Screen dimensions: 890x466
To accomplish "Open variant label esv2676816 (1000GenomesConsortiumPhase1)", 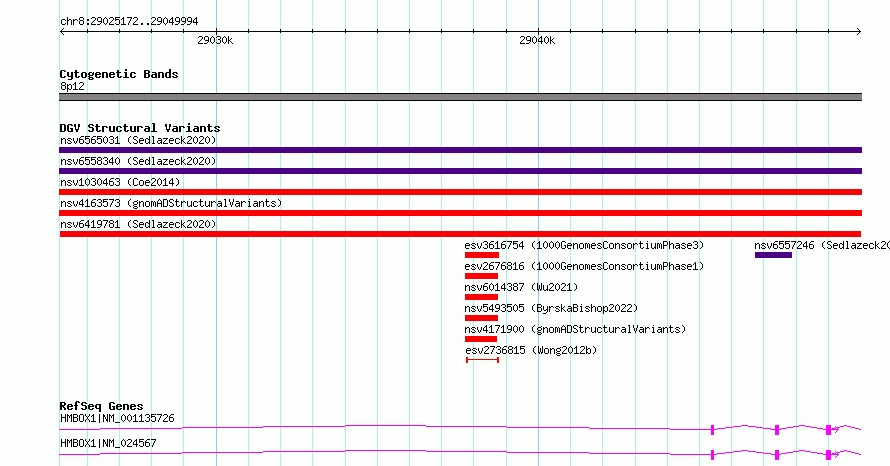I will pos(584,266).
